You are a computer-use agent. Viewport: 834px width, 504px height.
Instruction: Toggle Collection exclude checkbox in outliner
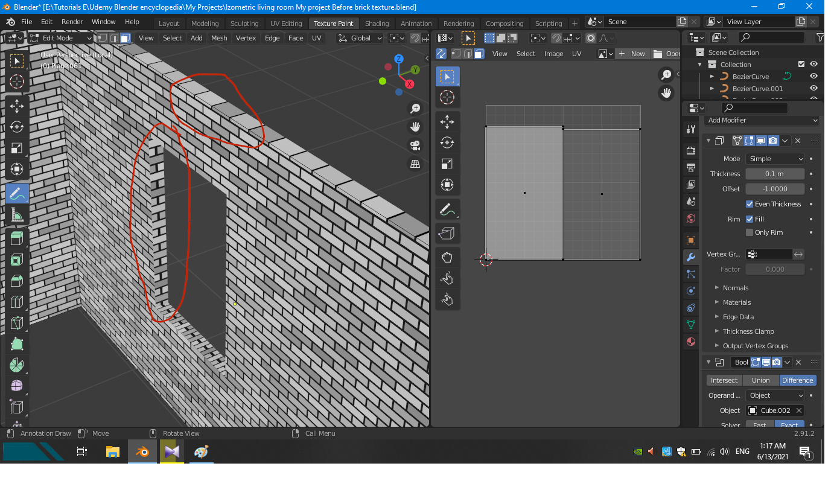[x=801, y=64]
